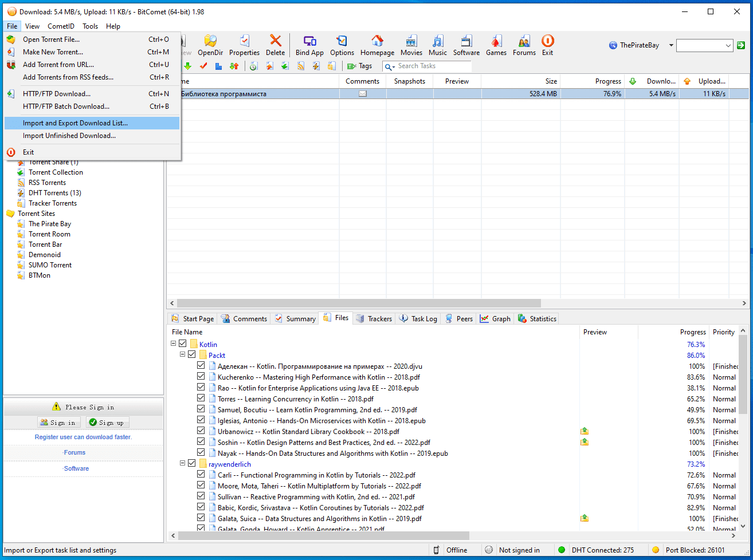This screenshot has height=560, width=753.
Task: Choose Import and Export Download List
Action: tap(92, 123)
